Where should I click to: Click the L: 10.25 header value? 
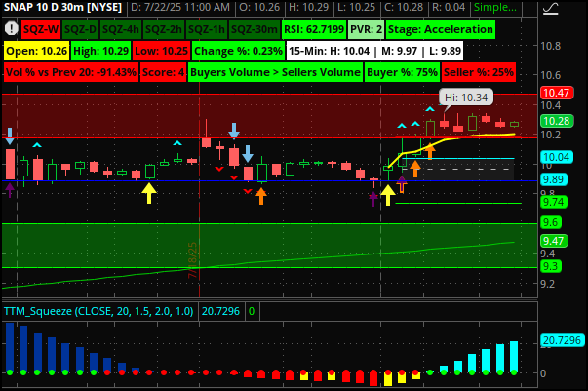pyautogui.click(x=356, y=7)
